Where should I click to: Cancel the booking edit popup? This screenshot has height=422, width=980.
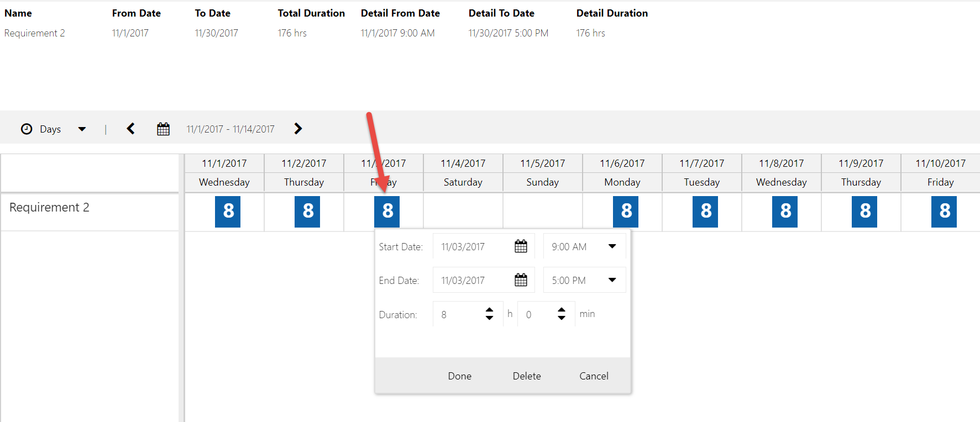coord(594,376)
